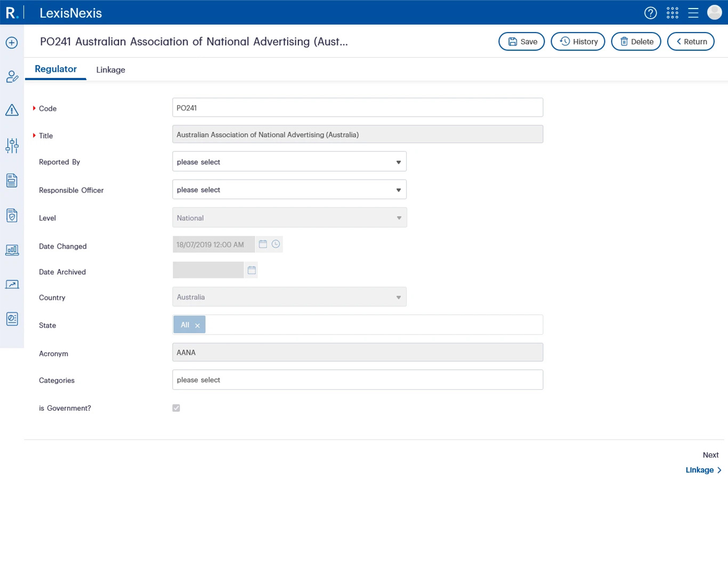Click the Categories label

(x=56, y=380)
